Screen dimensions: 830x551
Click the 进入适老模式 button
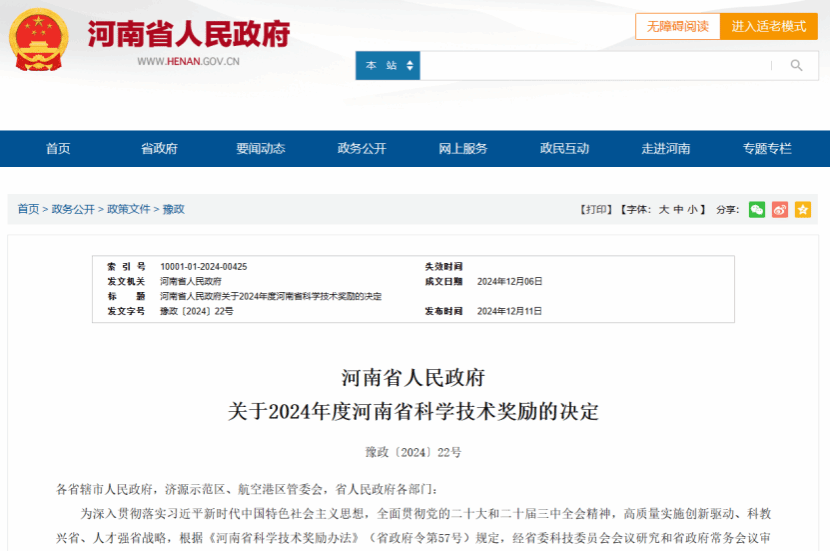(768, 27)
